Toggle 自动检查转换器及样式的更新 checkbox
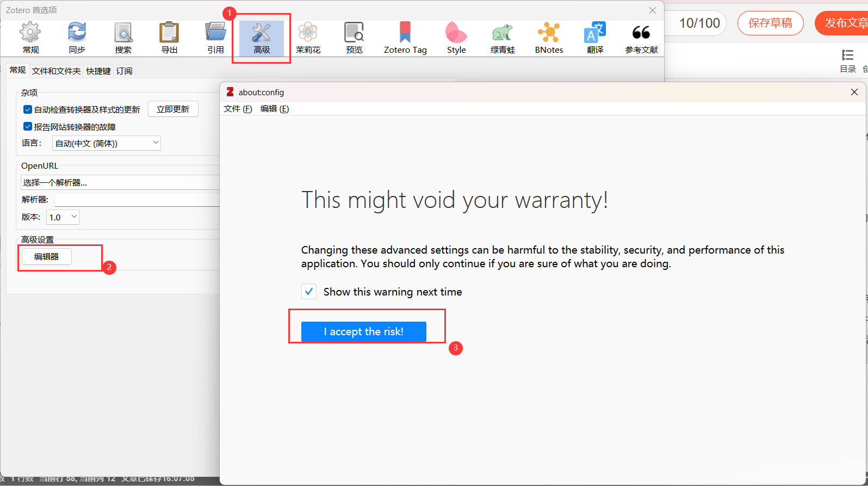This screenshot has width=868, height=486. tap(28, 109)
